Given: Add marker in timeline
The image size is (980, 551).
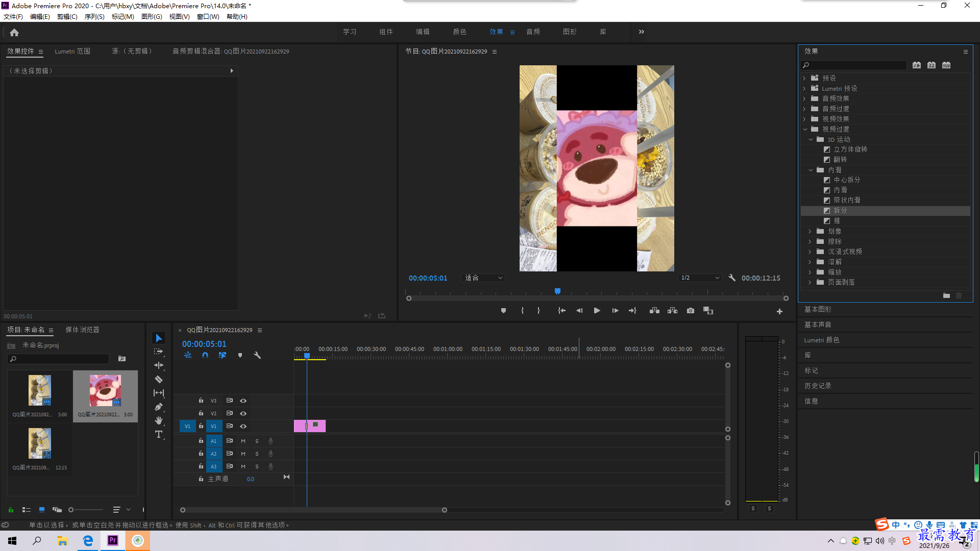Looking at the screenshot, I should [240, 355].
